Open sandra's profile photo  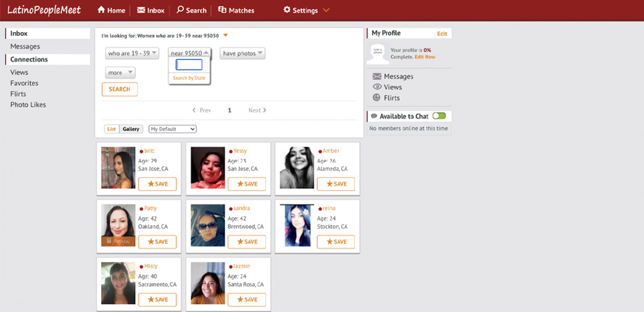click(x=208, y=226)
